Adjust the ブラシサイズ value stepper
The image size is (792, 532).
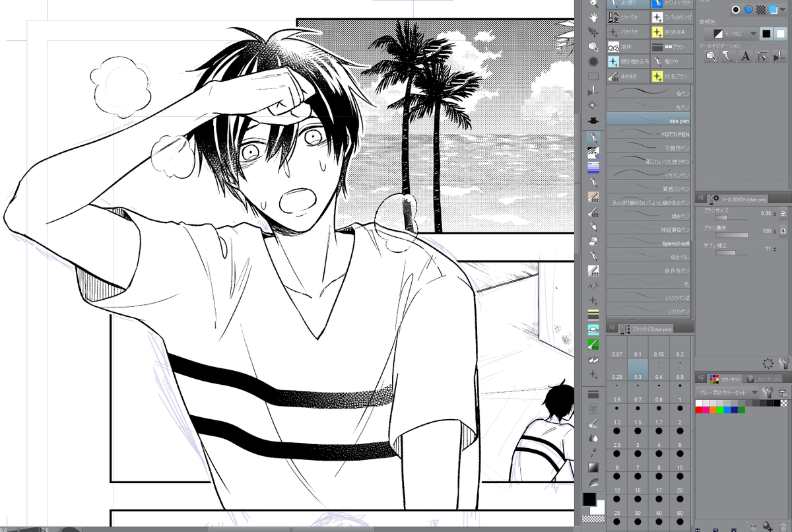tap(774, 214)
